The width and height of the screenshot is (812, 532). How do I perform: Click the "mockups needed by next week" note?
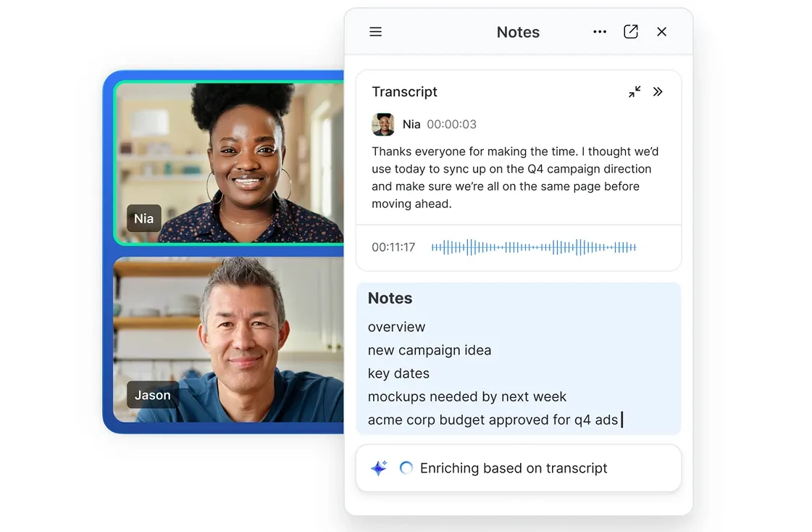pos(467,396)
